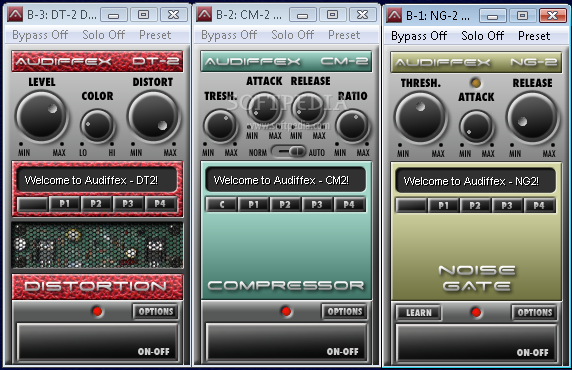
Task: Click the RATIO knob on CM-2 compressor
Action: point(352,125)
